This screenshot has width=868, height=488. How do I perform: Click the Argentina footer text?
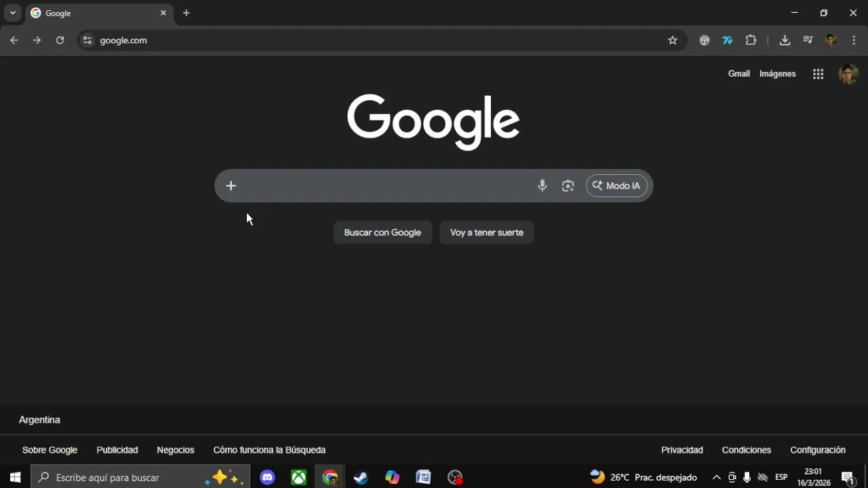tap(39, 420)
